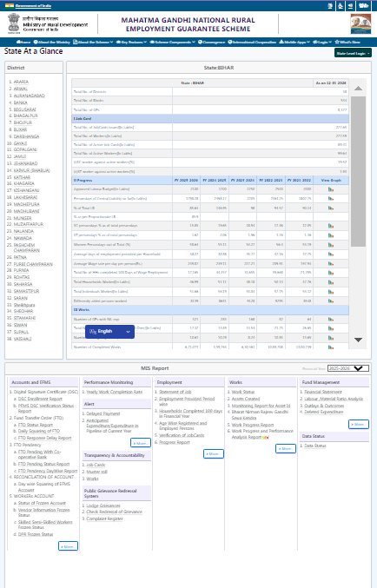Click the language translate icon in English selector

[x=93, y=332]
